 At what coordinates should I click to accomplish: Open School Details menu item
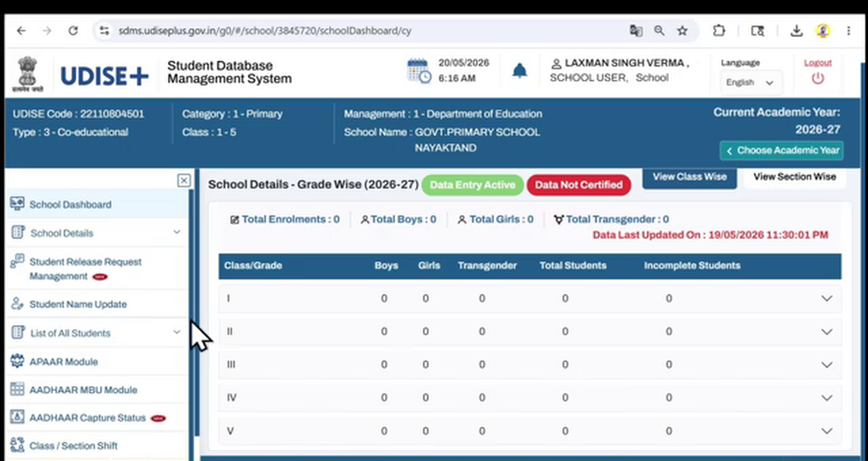pos(97,233)
